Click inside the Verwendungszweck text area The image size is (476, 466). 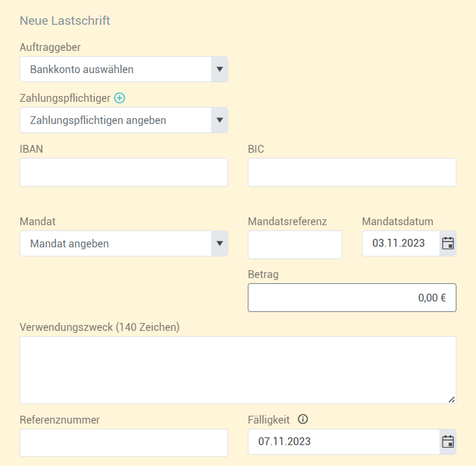238,370
